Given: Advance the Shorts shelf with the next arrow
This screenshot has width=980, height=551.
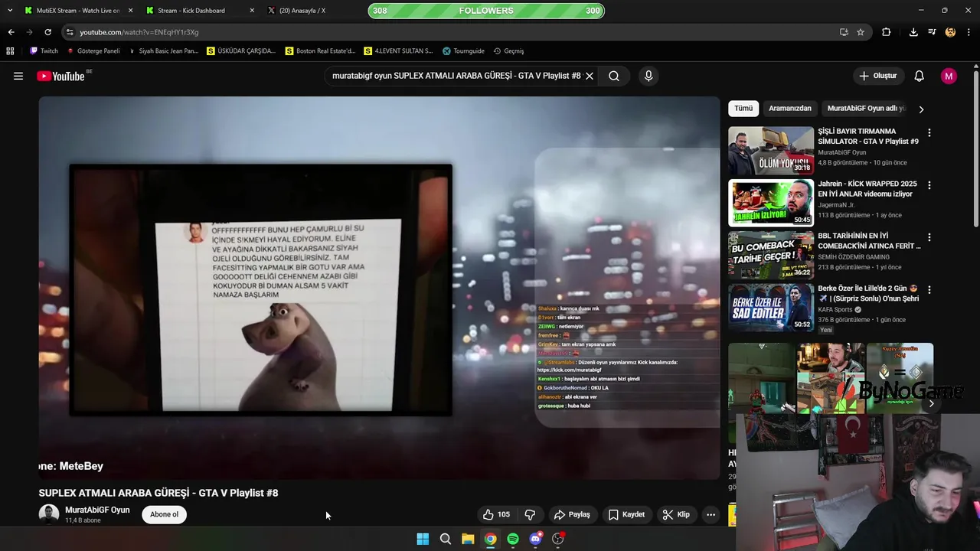Looking at the screenshot, I should coord(931,403).
